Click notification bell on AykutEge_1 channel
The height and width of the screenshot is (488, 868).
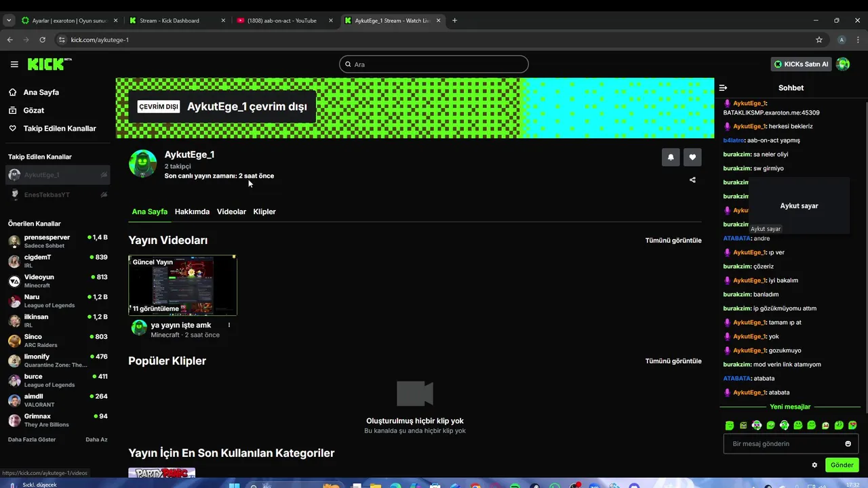pyautogui.click(x=671, y=157)
